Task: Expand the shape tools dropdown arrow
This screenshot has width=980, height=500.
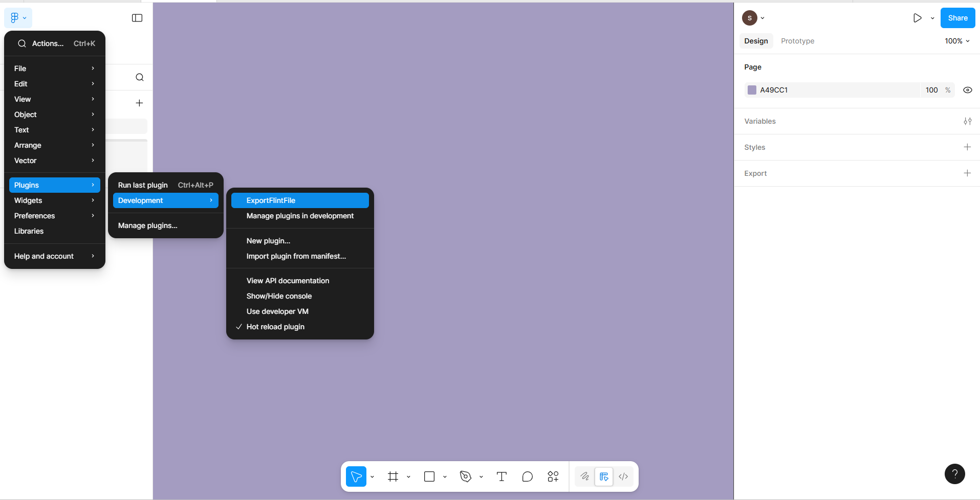Action: pyautogui.click(x=445, y=477)
